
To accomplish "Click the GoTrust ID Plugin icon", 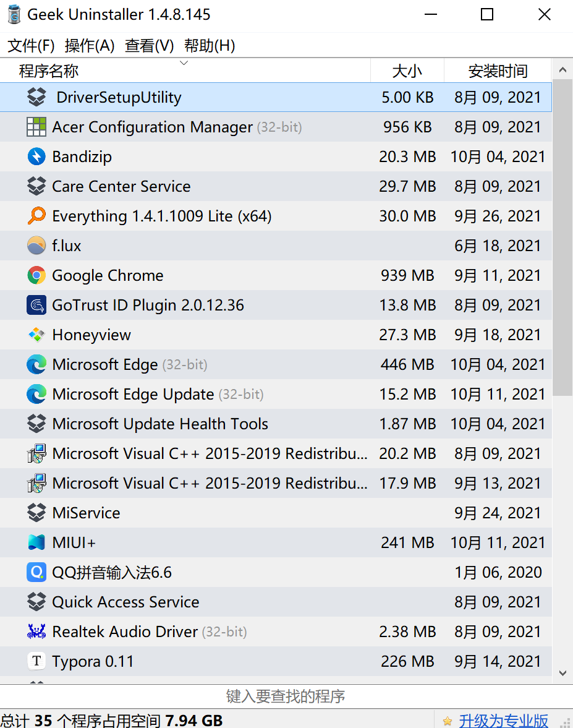I will click(x=36, y=305).
